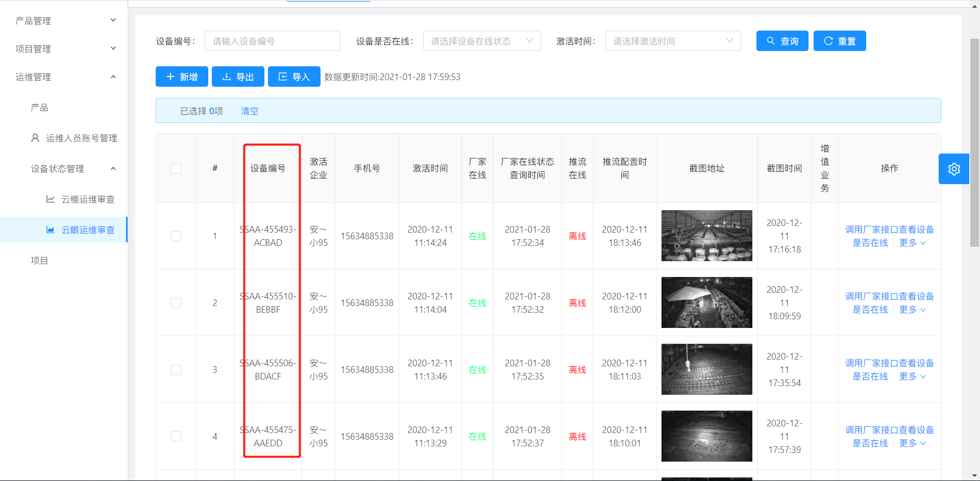980x481 pixels.
Task: Click the 数据更新时间 2021-01-28 17:59:53 text
Action: coord(393,77)
